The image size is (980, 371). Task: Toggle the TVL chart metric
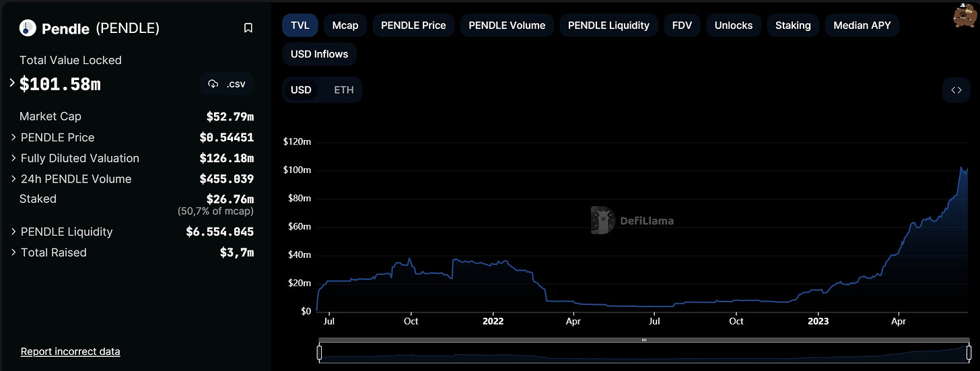coord(300,26)
